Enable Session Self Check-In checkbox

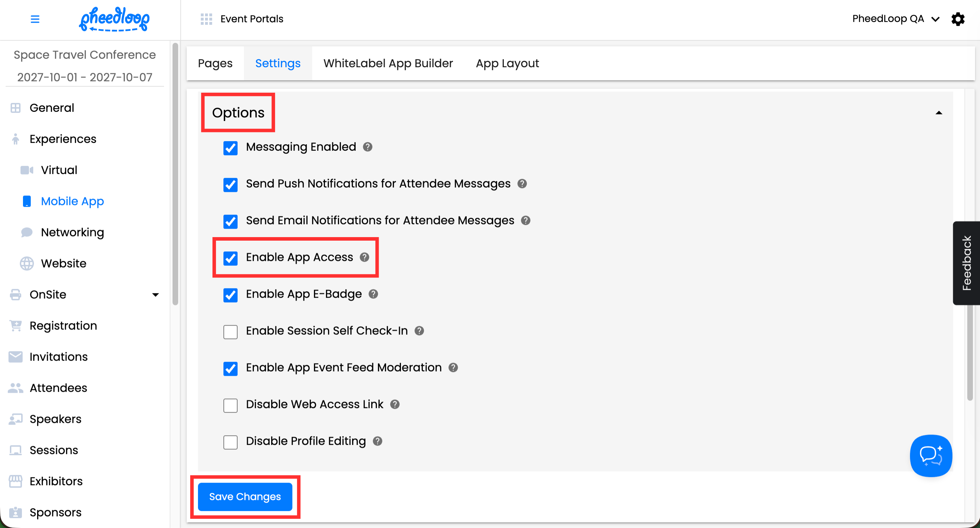(231, 332)
